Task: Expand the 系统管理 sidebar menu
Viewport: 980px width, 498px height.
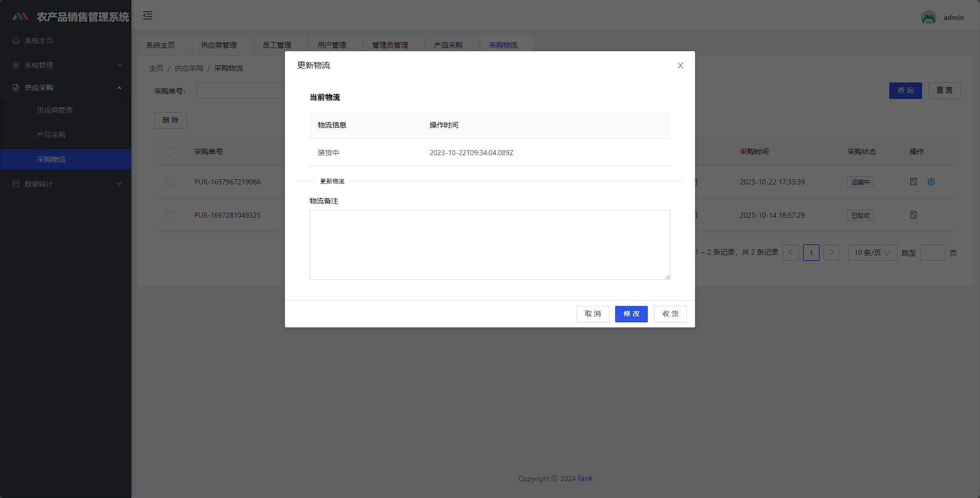Action: (66, 65)
